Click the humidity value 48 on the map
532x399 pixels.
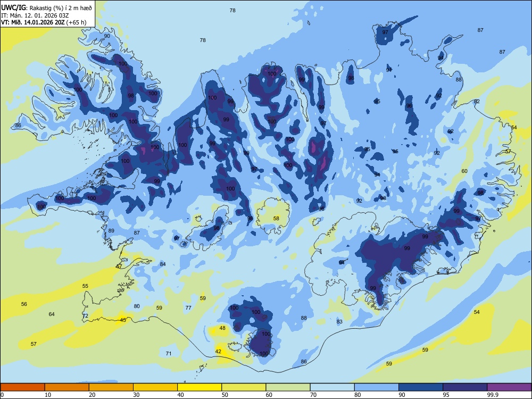222,328
